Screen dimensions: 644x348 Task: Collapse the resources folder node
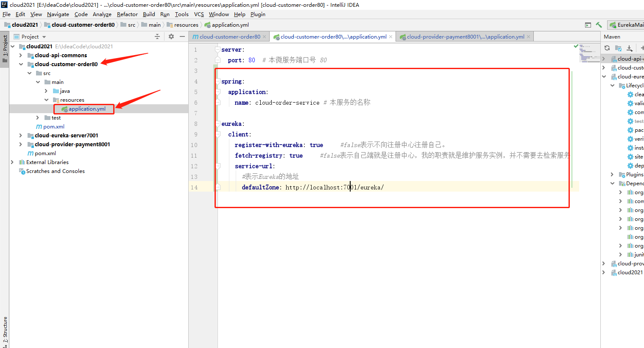(x=46, y=100)
